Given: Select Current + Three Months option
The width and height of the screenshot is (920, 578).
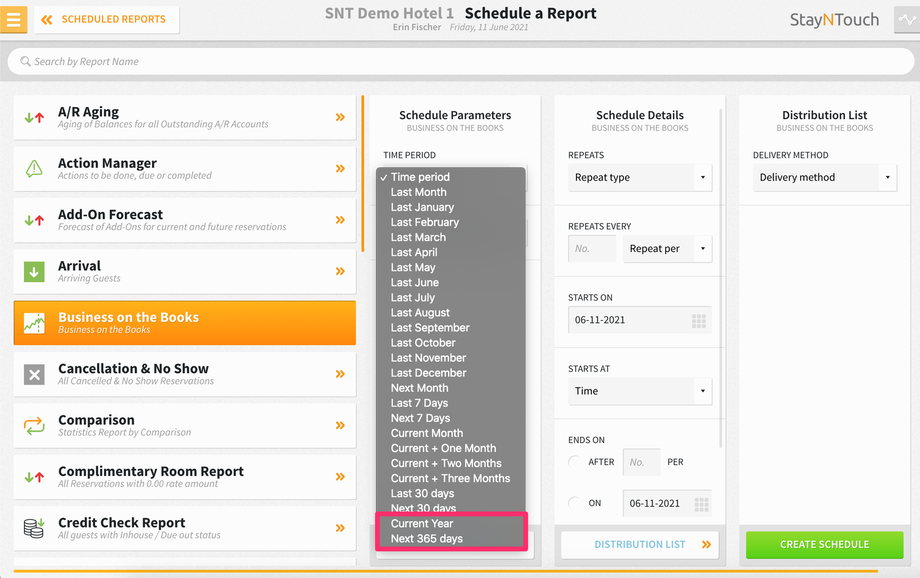Looking at the screenshot, I should pyautogui.click(x=451, y=479).
